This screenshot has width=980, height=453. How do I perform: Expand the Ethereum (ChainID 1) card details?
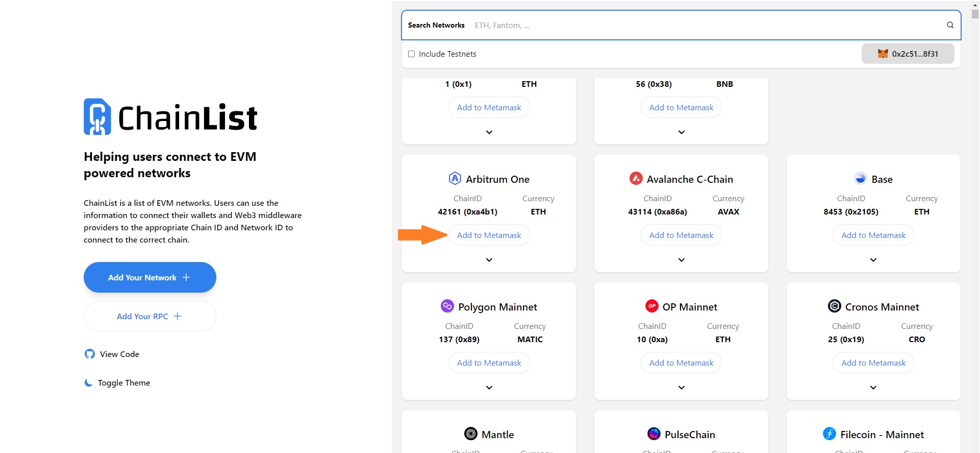point(489,132)
